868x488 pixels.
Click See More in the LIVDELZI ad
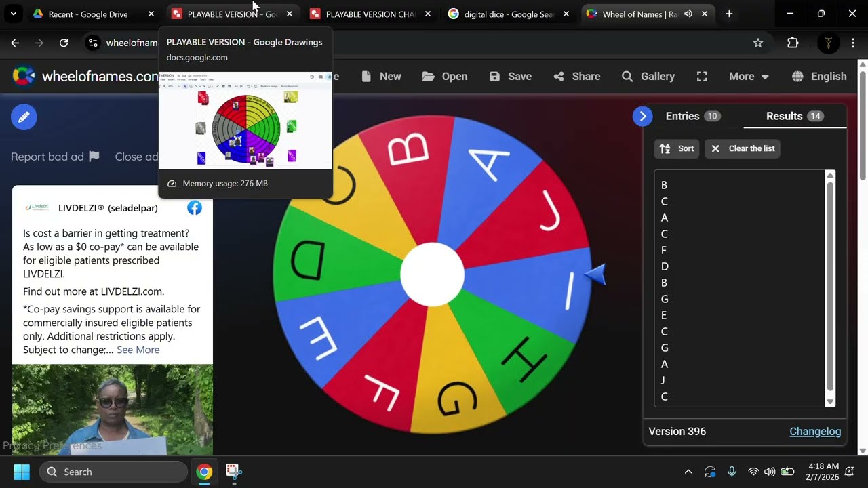[138, 350]
